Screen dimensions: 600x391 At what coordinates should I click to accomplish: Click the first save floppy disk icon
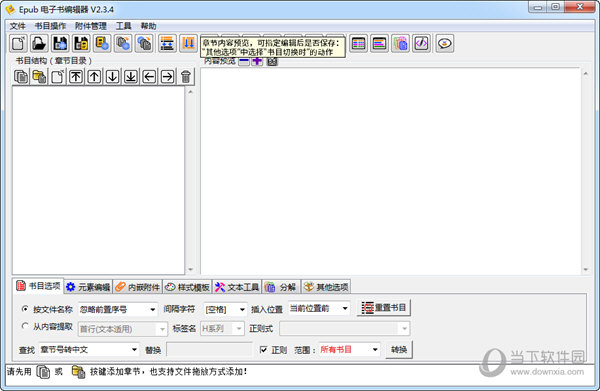60,43
